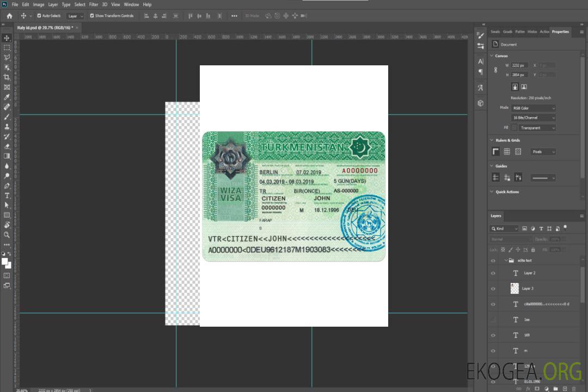Toggle the Auto-Select checkbox
Viewport: 588px width, 392px height.
[x=39, y=16]
